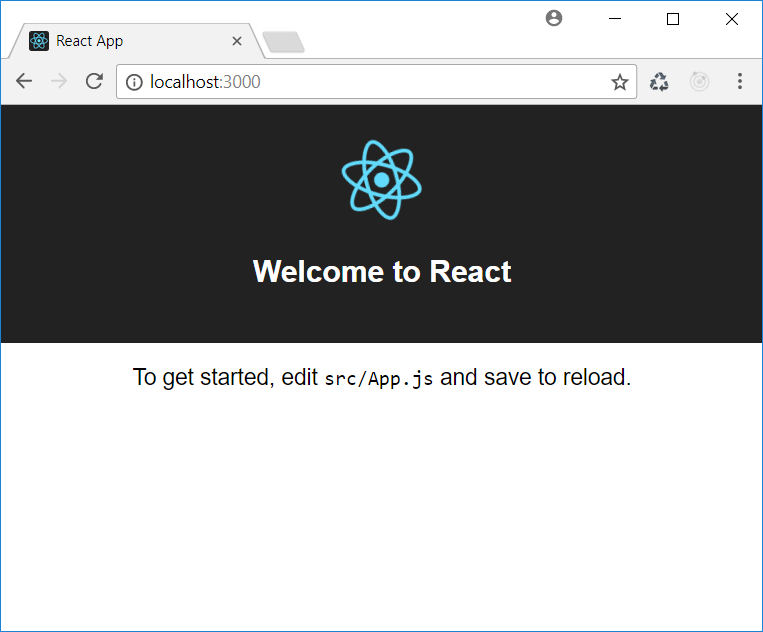
Task: Open the Chrome three-dot menu
Action: pyautogui.click(x=740, y=82)
